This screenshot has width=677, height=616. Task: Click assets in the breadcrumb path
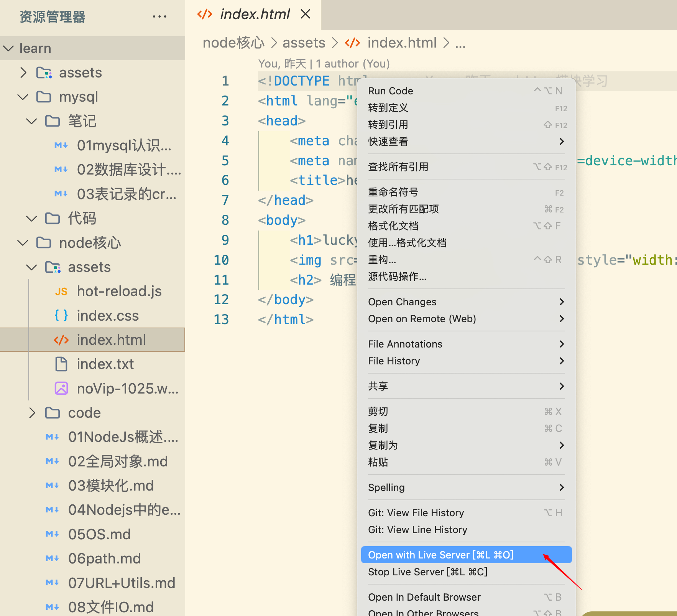coord(304,43)
